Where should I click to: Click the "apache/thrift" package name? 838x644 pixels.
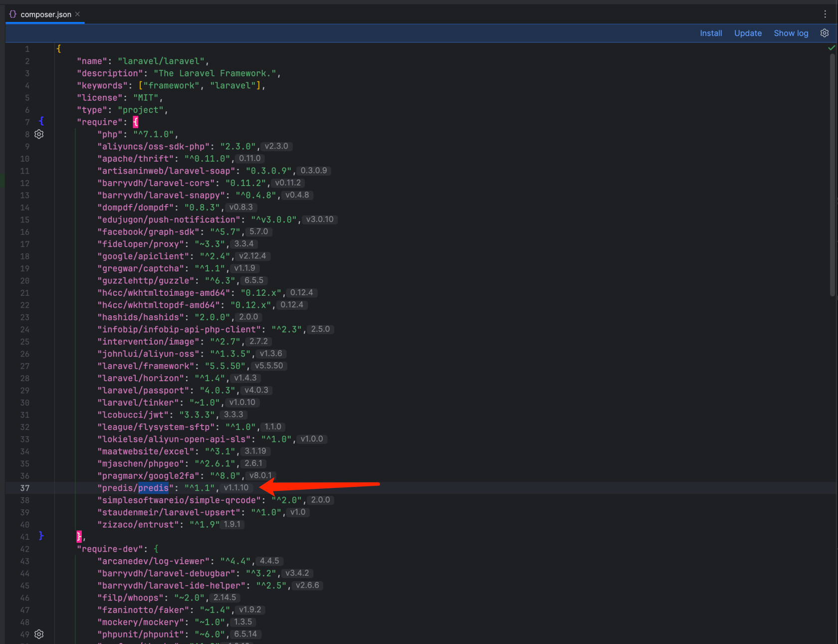coord(135,159)
